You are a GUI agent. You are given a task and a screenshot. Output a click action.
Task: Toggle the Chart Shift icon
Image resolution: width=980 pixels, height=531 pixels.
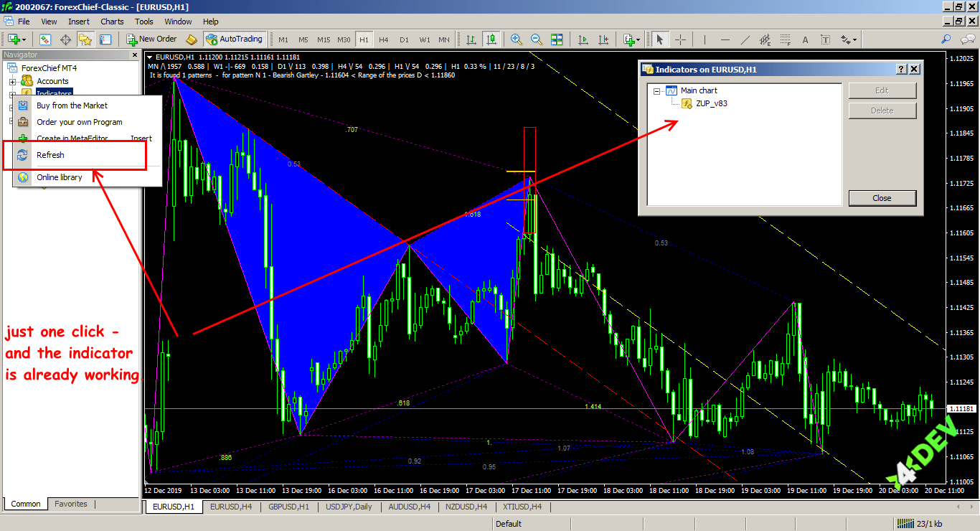point(603,39)
